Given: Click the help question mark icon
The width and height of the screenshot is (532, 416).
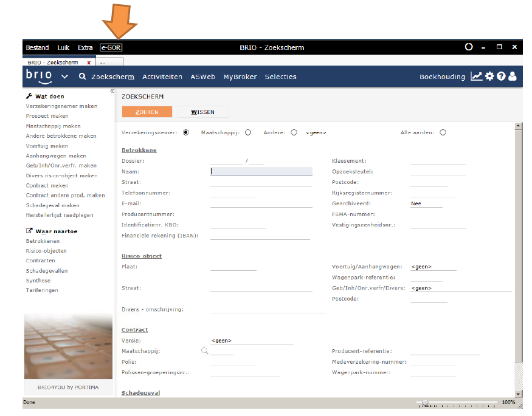Looking at the screenshot, I should pyautogui.click(x=501, y=77).
